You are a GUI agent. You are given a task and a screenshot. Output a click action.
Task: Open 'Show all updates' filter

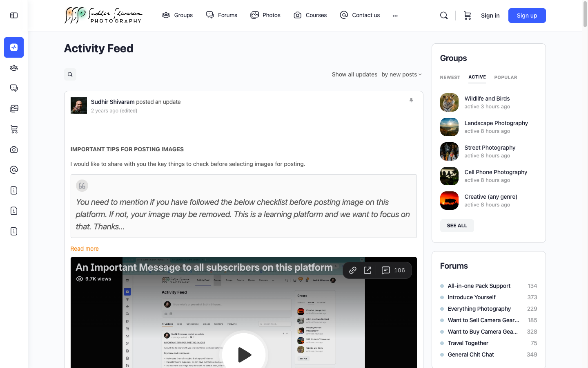pyautogui.click(x=354, y=74)
